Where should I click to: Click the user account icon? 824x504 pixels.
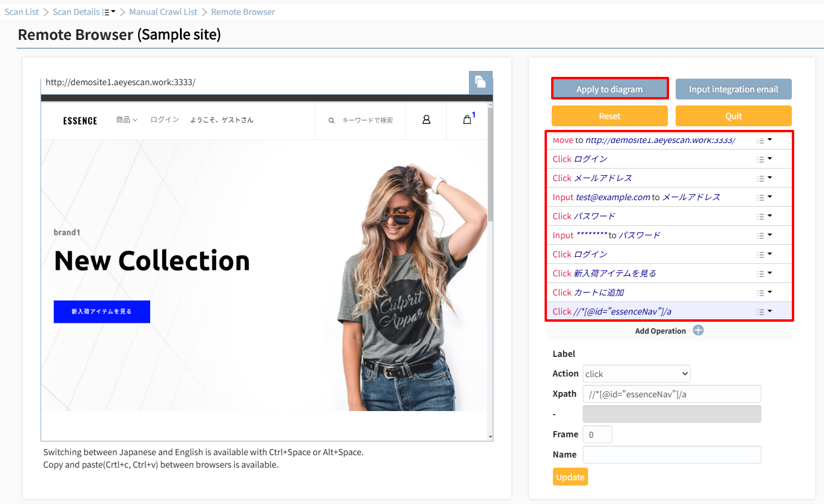(426, 120)
